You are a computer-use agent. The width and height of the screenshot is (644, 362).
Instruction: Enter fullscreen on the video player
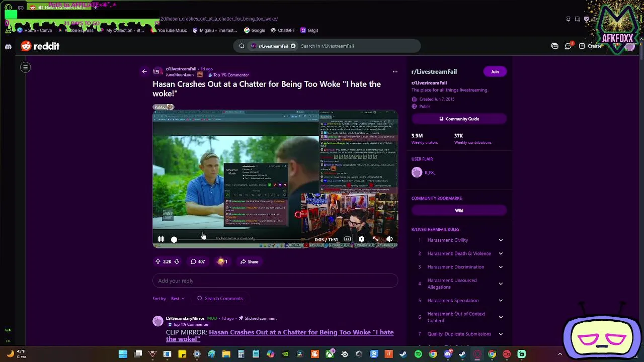click(x=375, y=239)
